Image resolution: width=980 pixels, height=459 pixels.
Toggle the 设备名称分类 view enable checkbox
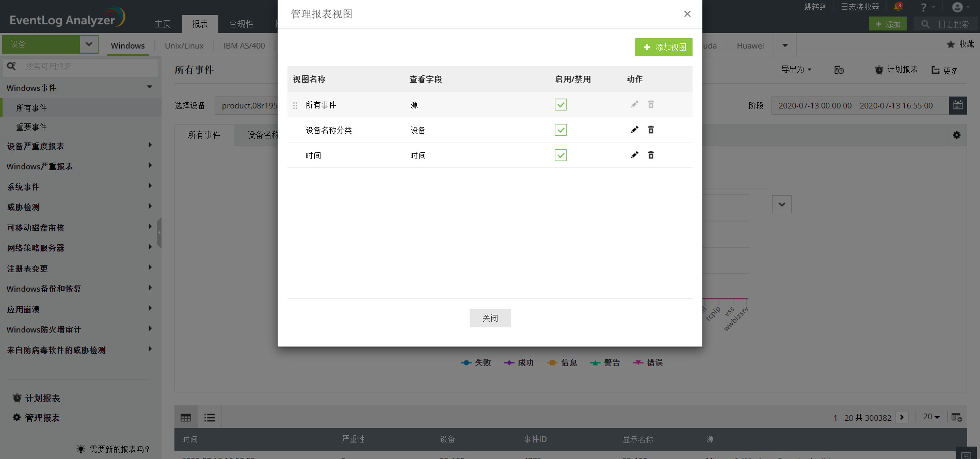560,130
